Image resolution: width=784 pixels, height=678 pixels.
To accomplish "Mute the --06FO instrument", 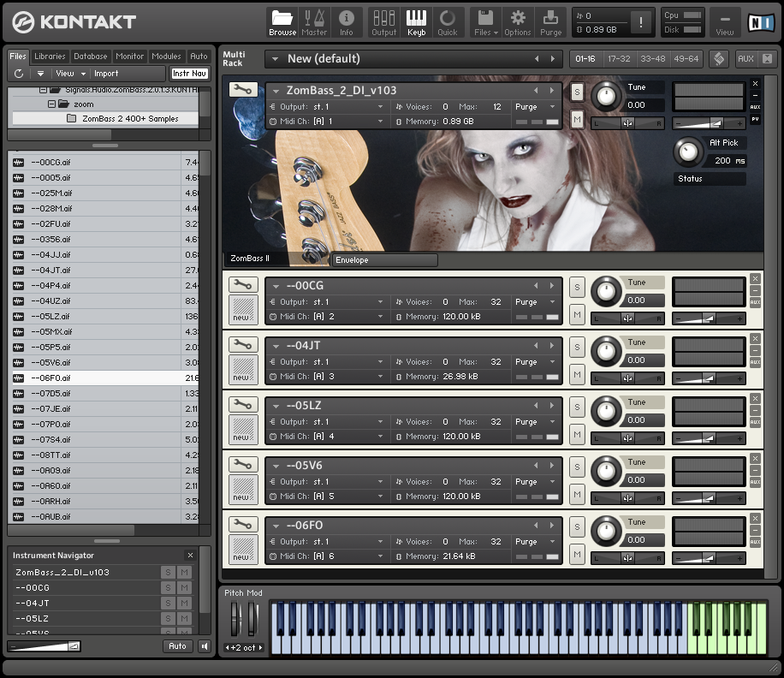I will [x=577, y=554].
